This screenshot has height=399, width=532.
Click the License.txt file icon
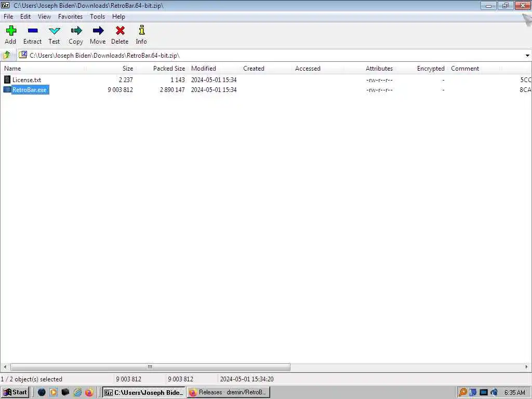point(7,79)
